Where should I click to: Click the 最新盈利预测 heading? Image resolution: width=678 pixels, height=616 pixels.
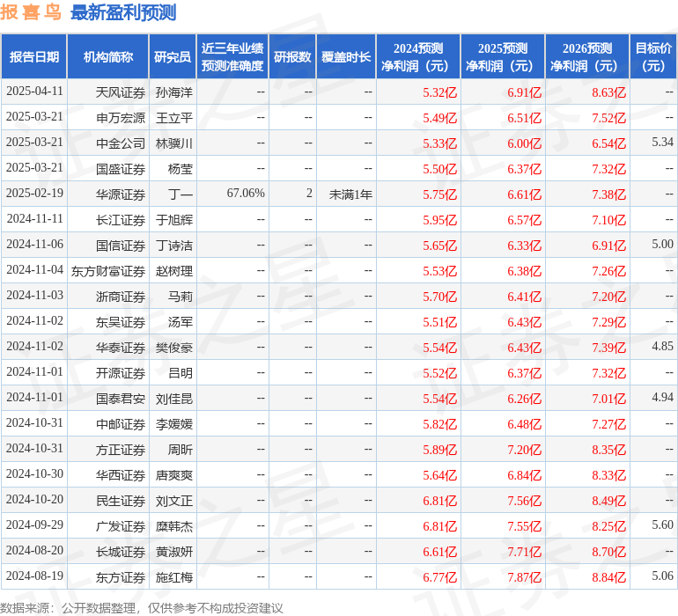(123, 12)
